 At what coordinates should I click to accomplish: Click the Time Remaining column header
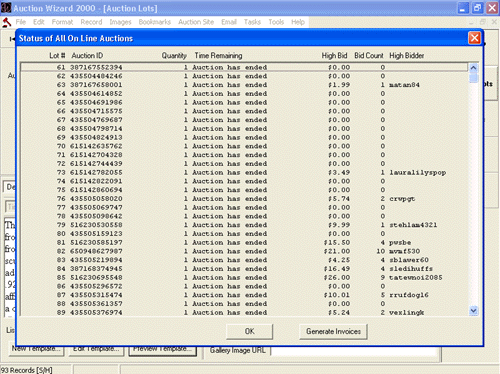[x=218, y=56]
